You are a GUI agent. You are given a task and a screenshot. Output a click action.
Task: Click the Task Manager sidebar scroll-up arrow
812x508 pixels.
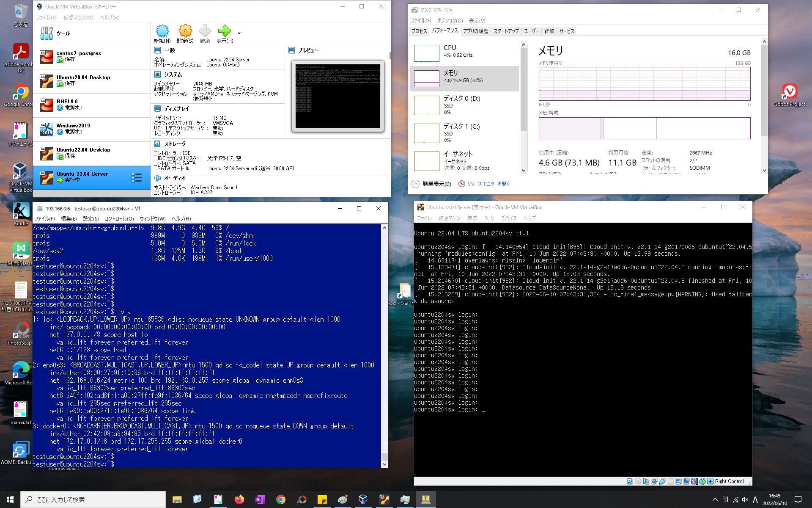(x=524, y=44)
